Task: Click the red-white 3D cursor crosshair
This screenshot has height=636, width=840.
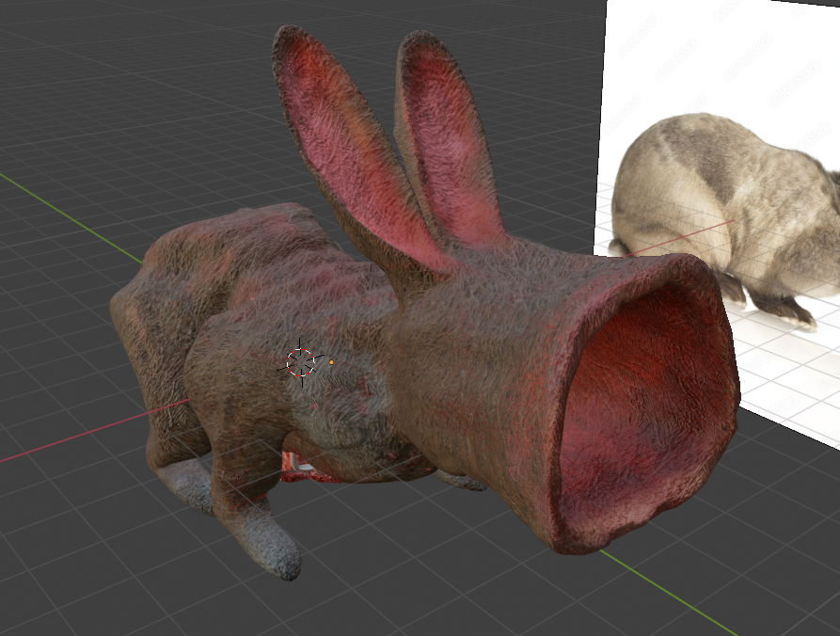Action: (x=300, y=363)
